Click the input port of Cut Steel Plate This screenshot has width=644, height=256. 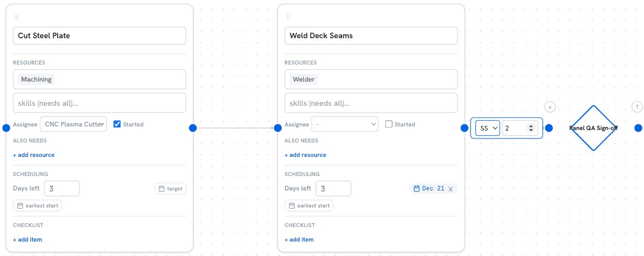click(x=6, y=128)
